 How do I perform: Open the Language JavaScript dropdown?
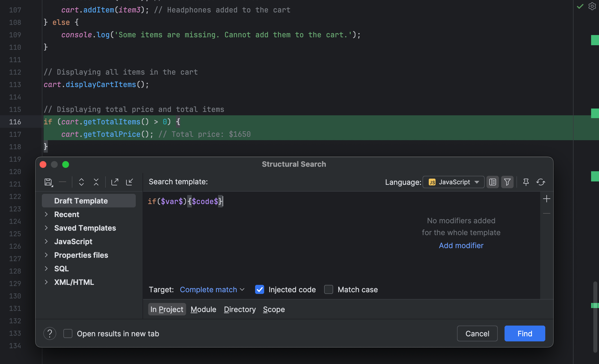point(453,182)
